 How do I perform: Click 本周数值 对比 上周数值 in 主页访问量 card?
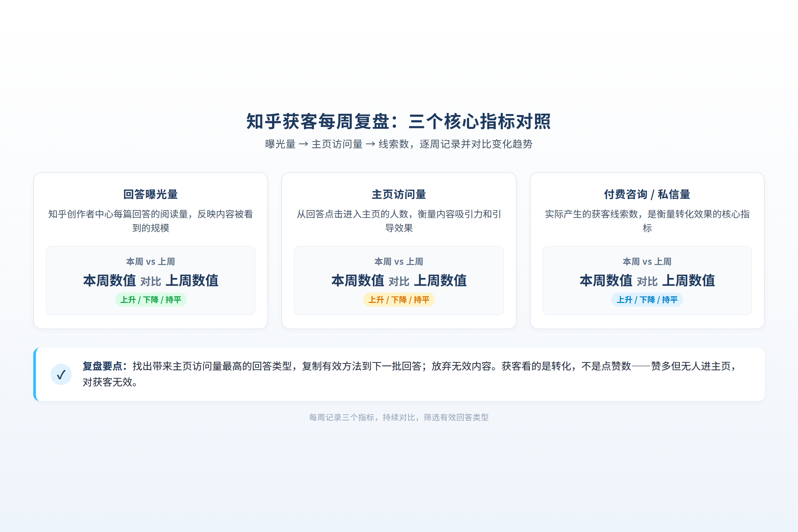[x=399, y=281]
